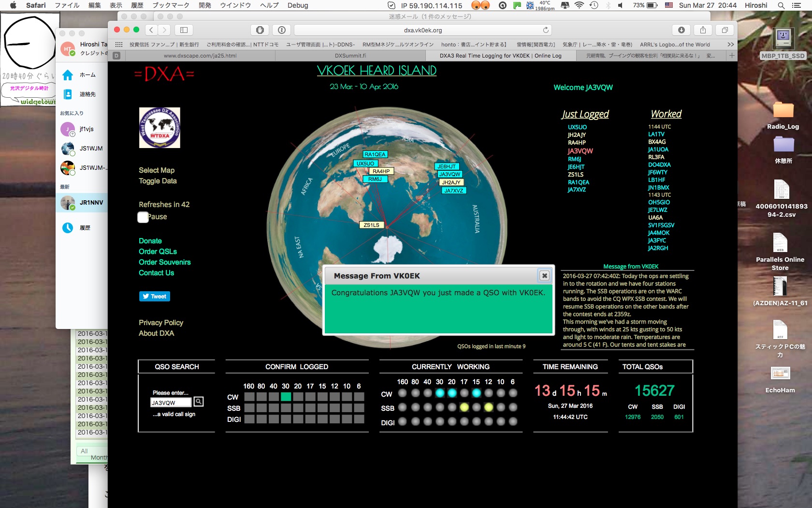Click the Safari reload page icon

(x=546, y=30)
